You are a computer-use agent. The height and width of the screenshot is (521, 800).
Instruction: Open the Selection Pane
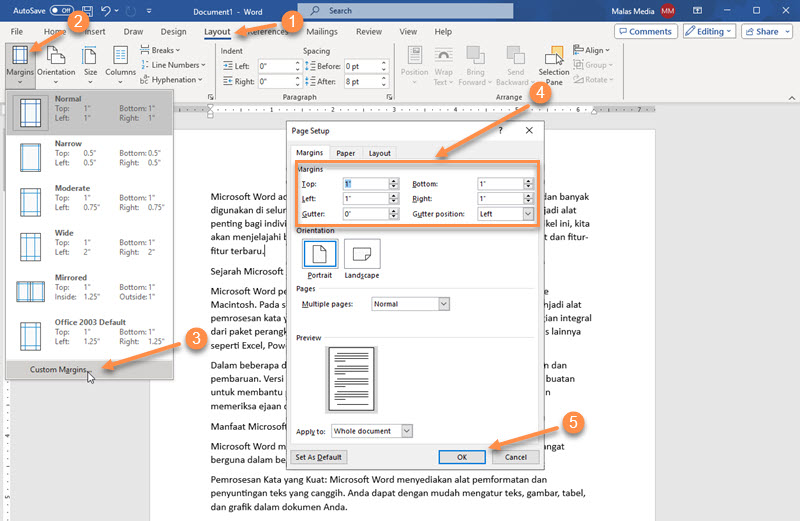coord(554,65)
